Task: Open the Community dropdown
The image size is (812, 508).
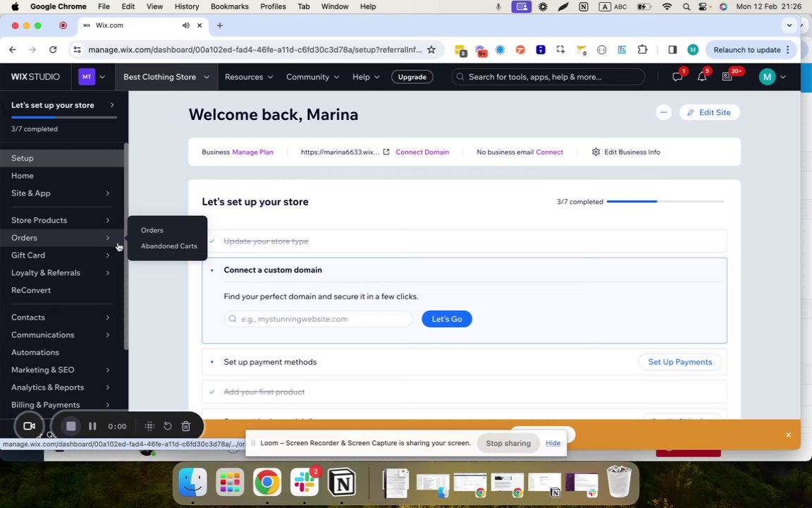Action: click(313, 77)
